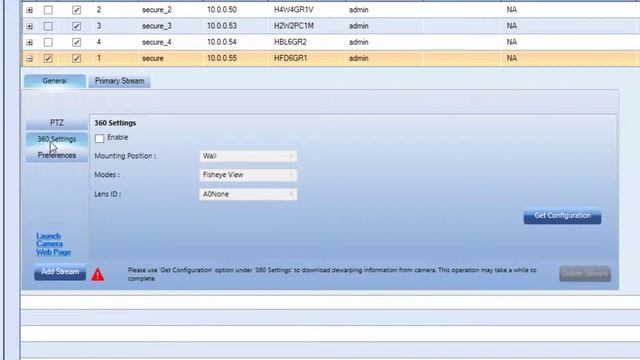
Task: Click IP address 10.0.0.50
Action: tap(222, 10)
